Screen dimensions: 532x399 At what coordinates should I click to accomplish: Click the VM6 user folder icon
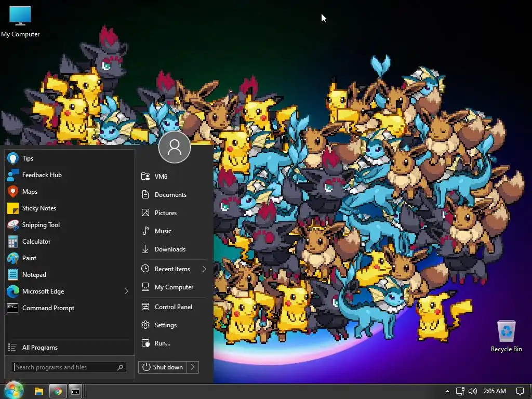point(145,176)
